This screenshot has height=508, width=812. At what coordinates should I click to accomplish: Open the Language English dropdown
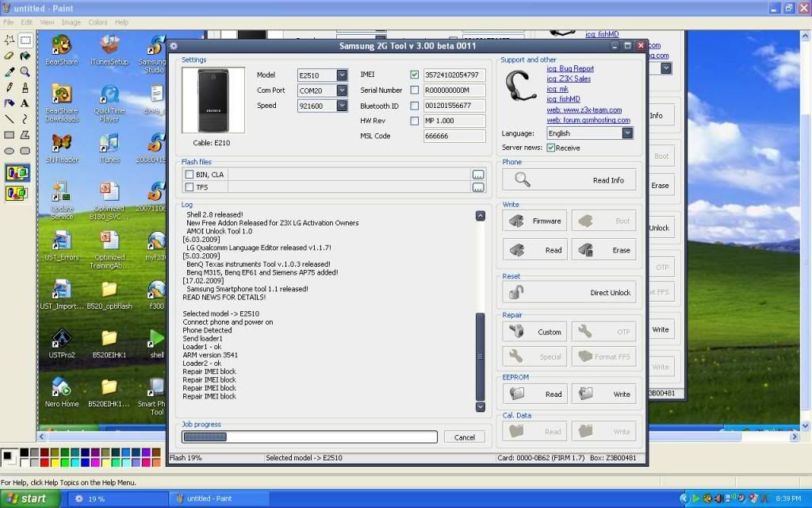click(x=627, y=133)
